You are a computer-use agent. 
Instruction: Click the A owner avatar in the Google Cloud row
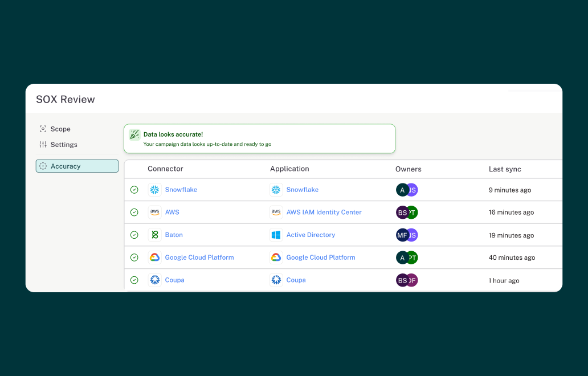pyautogui.click(x=402, y=258)
